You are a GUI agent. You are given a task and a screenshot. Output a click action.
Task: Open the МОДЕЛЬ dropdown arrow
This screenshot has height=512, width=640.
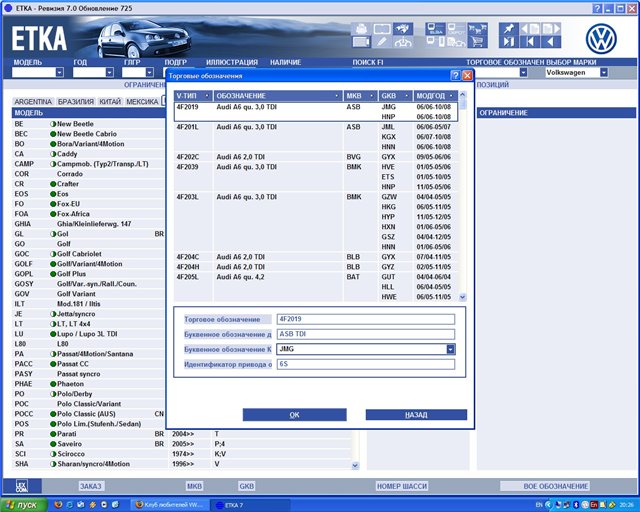(x=60, y=72)
